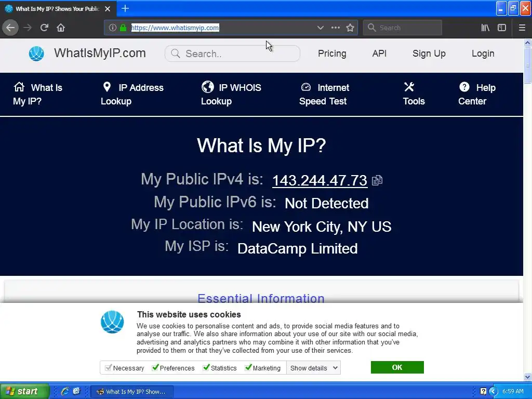Viewport: 532px width, 399px height.
Task: Open a new tab with the plus button
Action: pos(125,8)
